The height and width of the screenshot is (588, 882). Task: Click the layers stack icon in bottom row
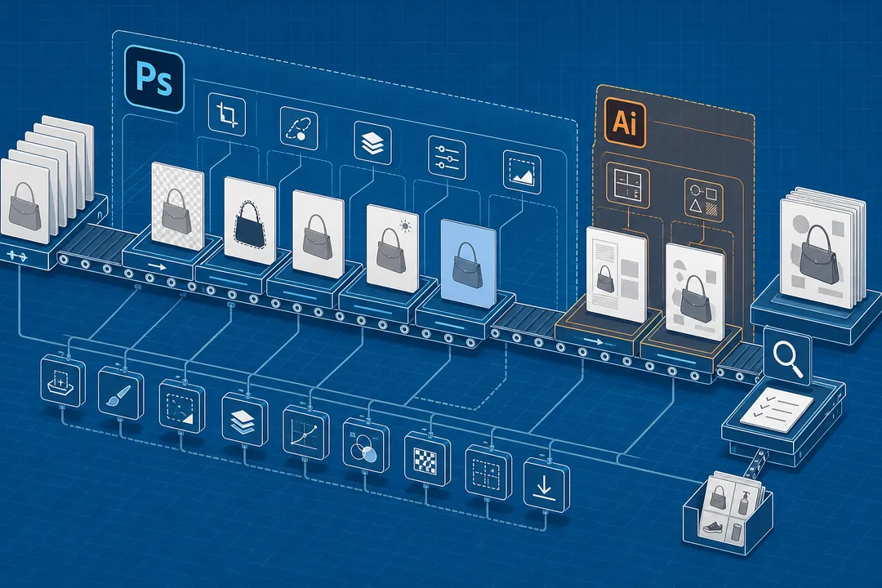245,420
